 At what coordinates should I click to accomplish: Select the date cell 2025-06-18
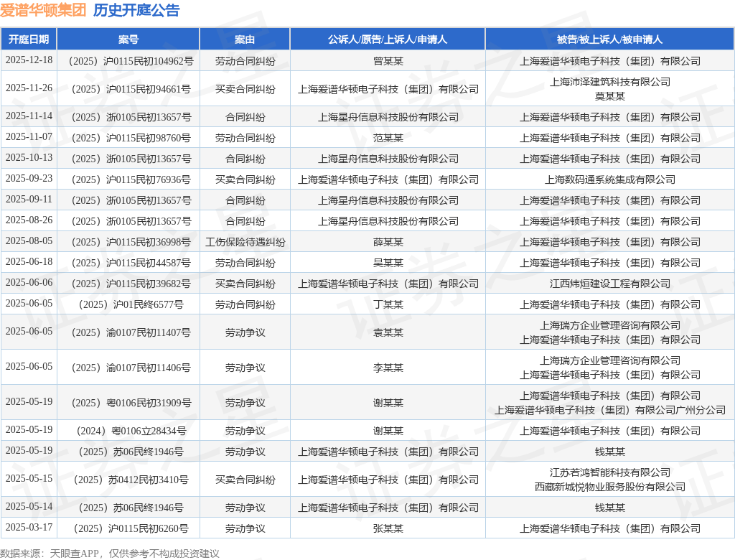[29, 262]
